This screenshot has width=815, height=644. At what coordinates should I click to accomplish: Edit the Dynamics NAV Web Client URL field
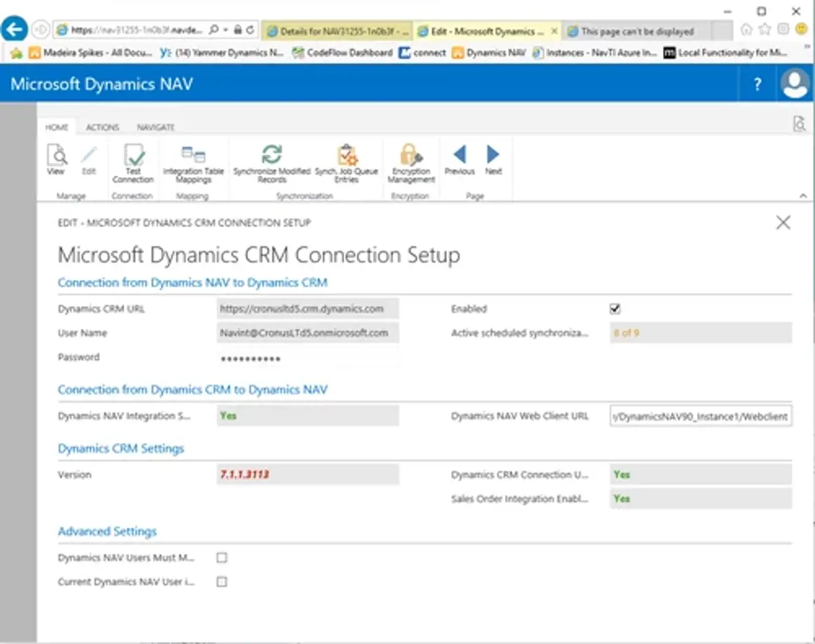[700, 416]
